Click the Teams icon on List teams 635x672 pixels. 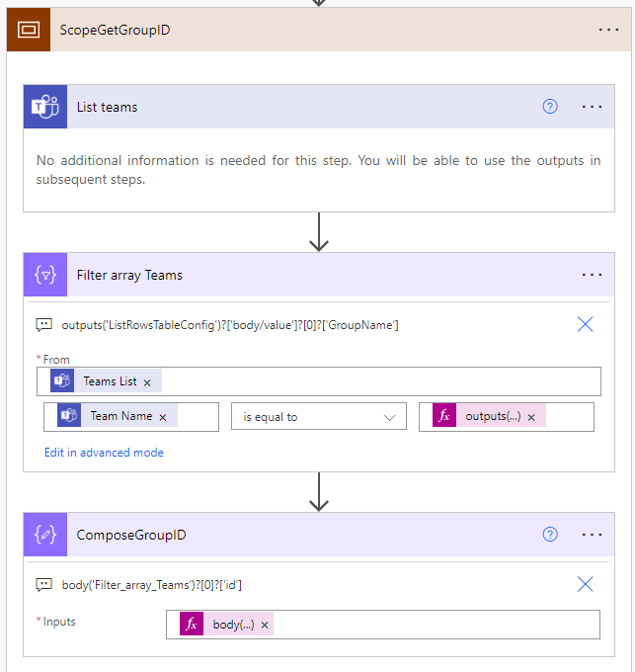(x=45, y=107)
